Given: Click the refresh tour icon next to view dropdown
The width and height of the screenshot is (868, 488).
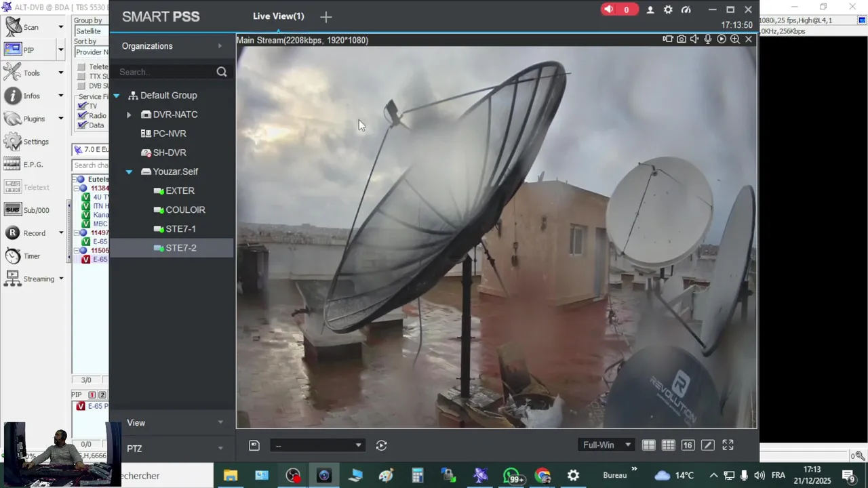Looking at the screenshot, I should [381, 445].
